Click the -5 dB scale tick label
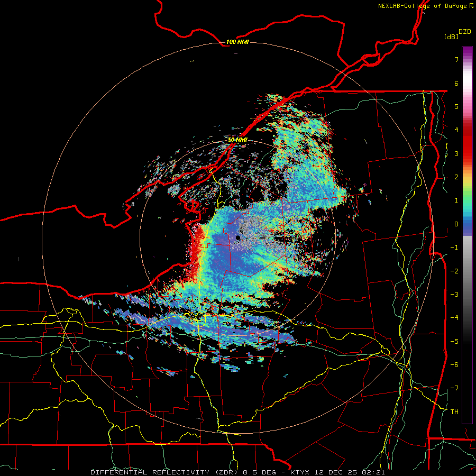This screenshot has width=476, height=476. pyautogui.click(x=454, y=341)
